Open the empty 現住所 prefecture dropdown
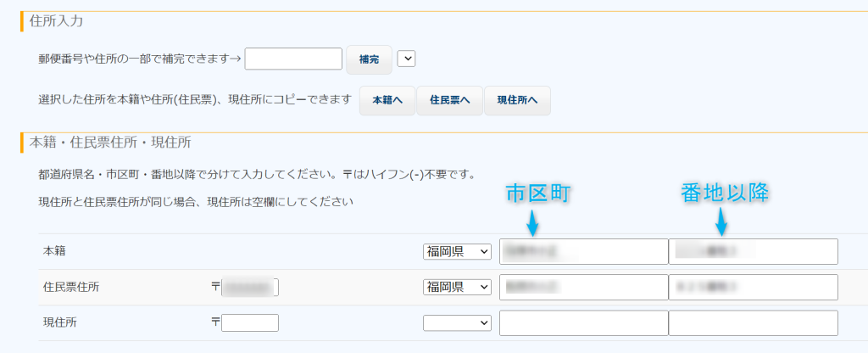Viewport: 868px width, 353px height. 457,322
